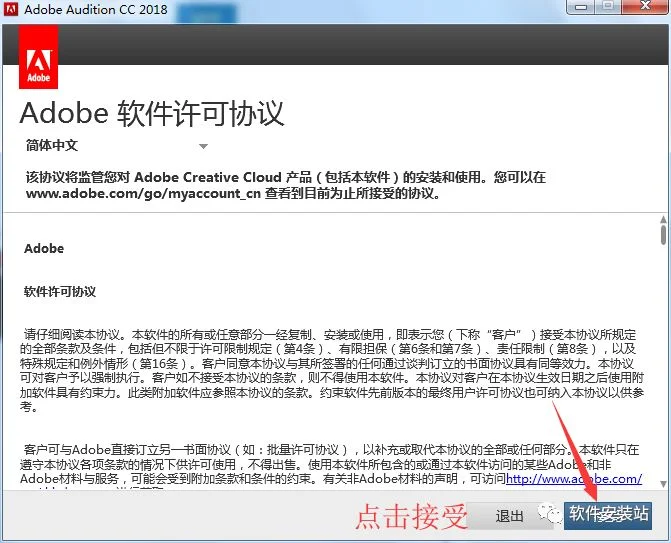
Task: Click the 'Adobe Audition CC 2018' title text
Action: pyautogui.click(x=96, y=9)
